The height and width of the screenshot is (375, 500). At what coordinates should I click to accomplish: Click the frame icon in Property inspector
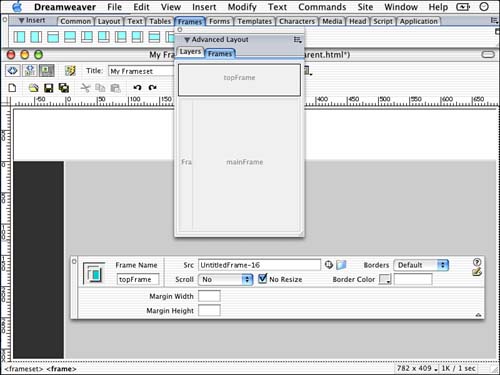[x=94, y=273]
